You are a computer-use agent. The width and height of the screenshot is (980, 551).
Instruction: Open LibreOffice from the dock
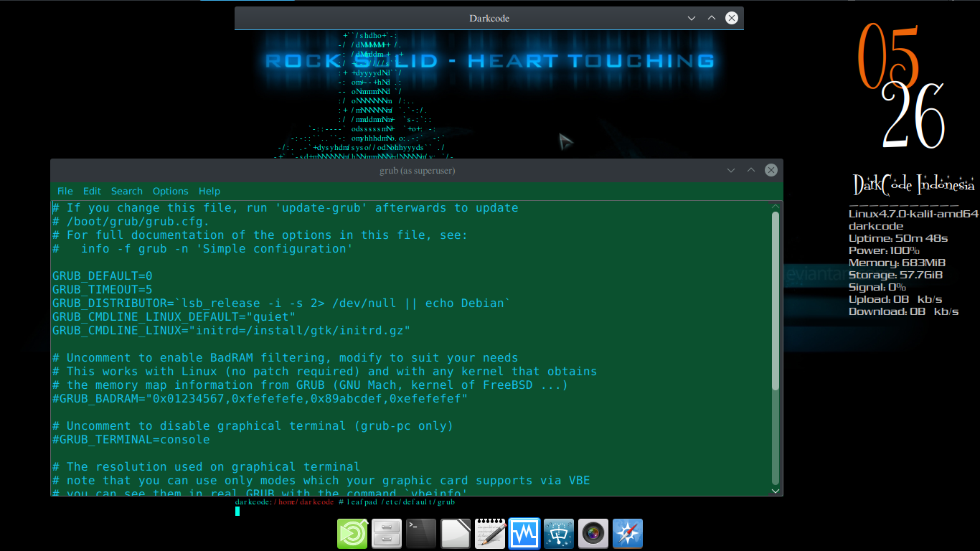pos(456,534)
